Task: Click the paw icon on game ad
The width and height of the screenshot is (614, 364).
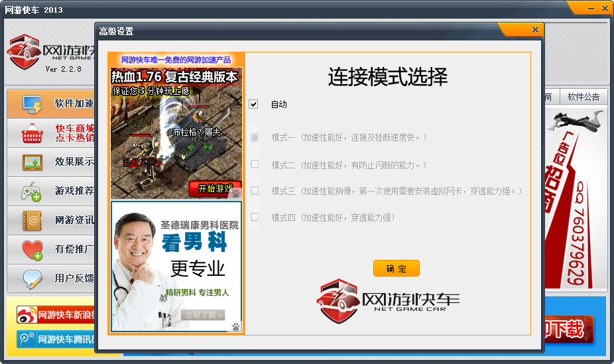Action: click(237, 192)
